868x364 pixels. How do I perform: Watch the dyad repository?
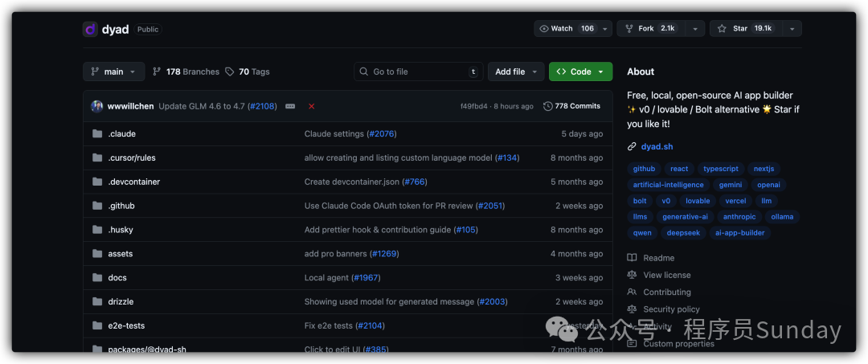point(567,29)
